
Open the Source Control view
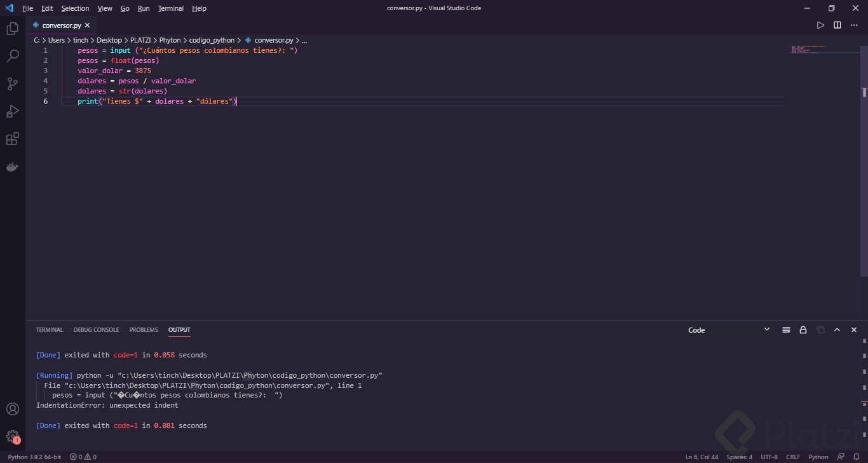[x=12, y=84]
